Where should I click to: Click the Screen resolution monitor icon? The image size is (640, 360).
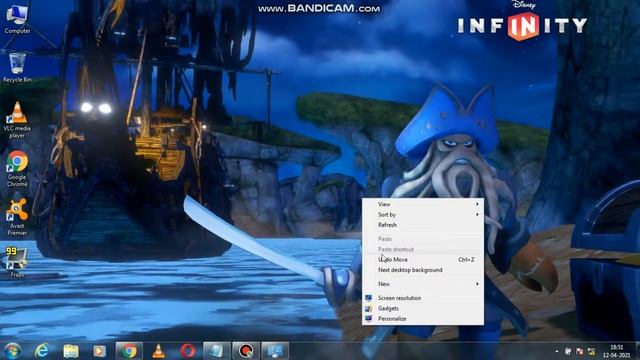tap(369, 298)
